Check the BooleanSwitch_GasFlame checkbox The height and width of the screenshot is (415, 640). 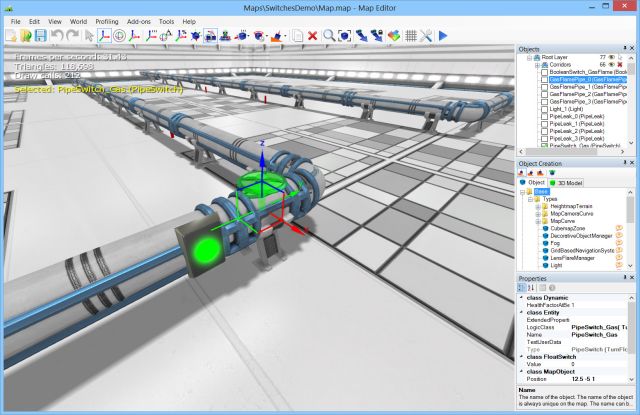[x=545, y=73]
